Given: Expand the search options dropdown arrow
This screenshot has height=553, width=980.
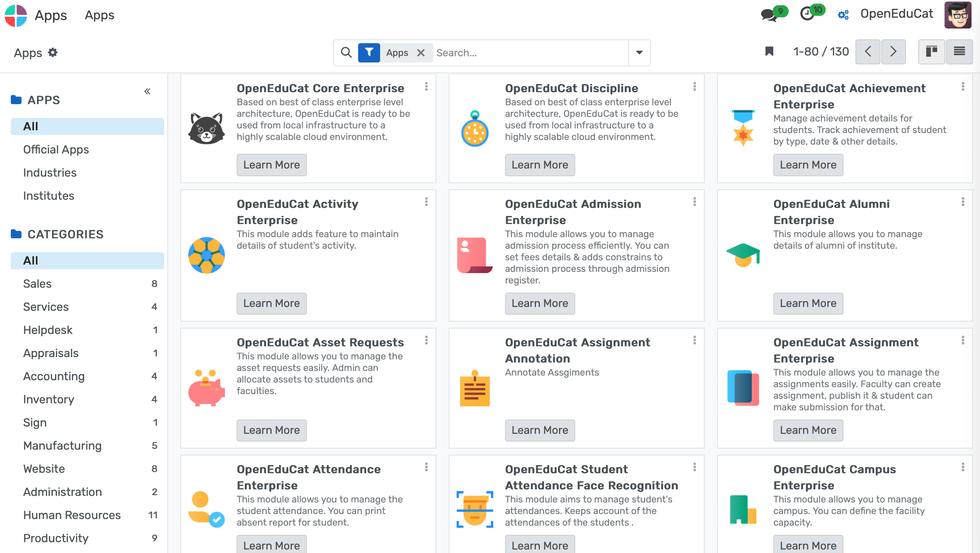Looking at the screenshot, I should [639, 53].
